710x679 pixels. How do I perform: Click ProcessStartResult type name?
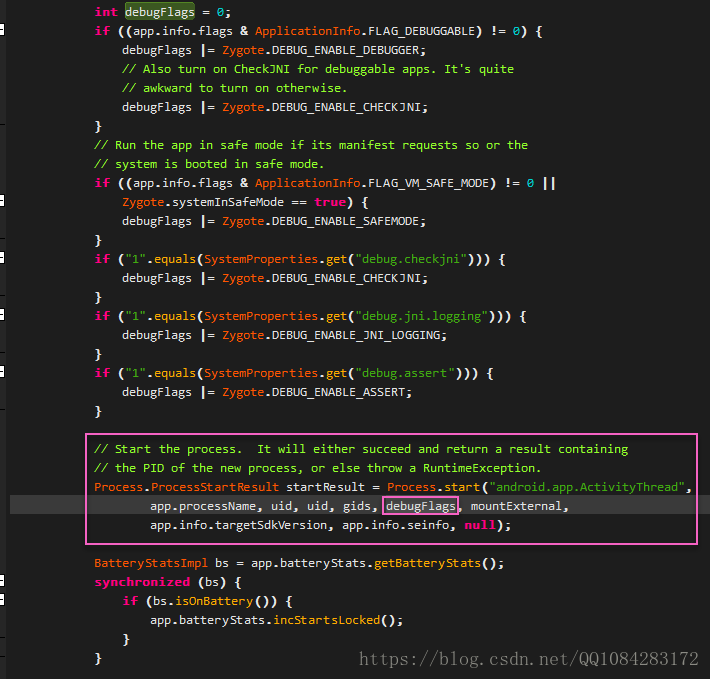click(x=215, y=488)
